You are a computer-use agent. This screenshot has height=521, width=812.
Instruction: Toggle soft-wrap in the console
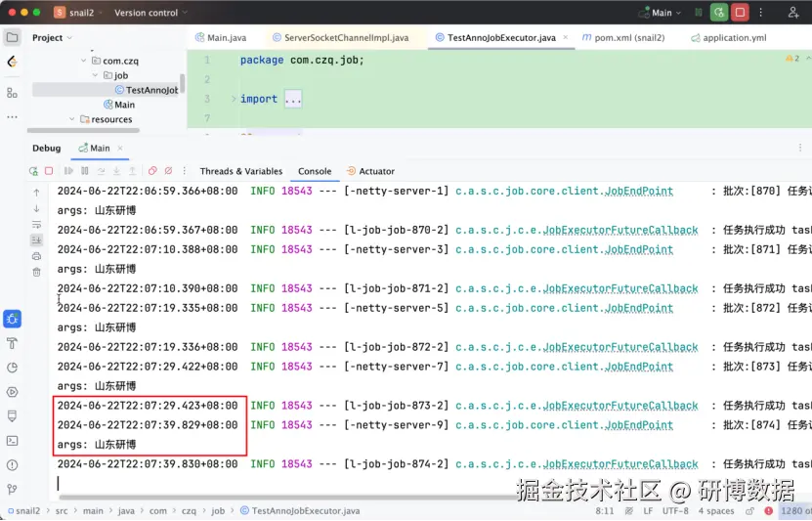[36, 224]
